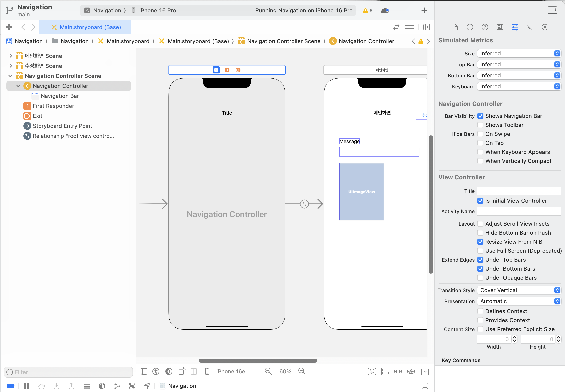Viewport: 565px width, 392px height.
Task: Click the Zoom Out magnifier icon
Action: 268,371
